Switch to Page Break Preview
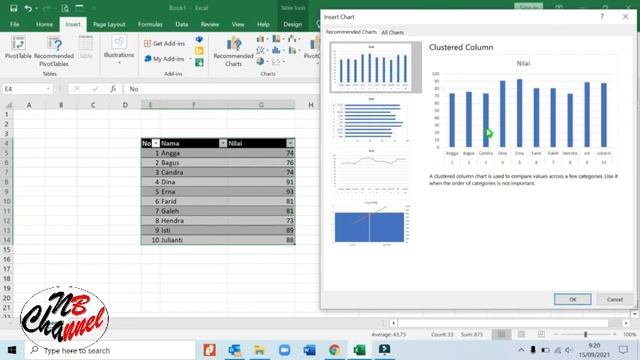Viewport: 640px width, 360px height. pyautogui.click(x=541, y=334)
